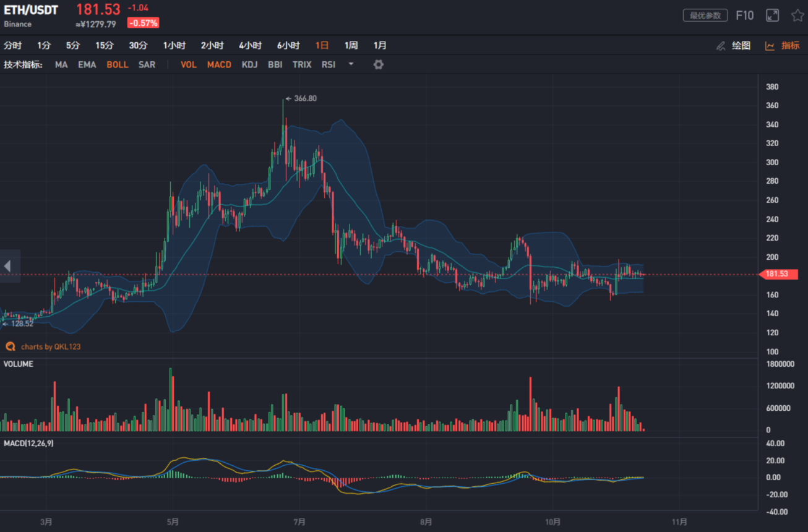Enable the EMA overlay indicator
This screenshot has height=532, width=808.
pos(87,64)
